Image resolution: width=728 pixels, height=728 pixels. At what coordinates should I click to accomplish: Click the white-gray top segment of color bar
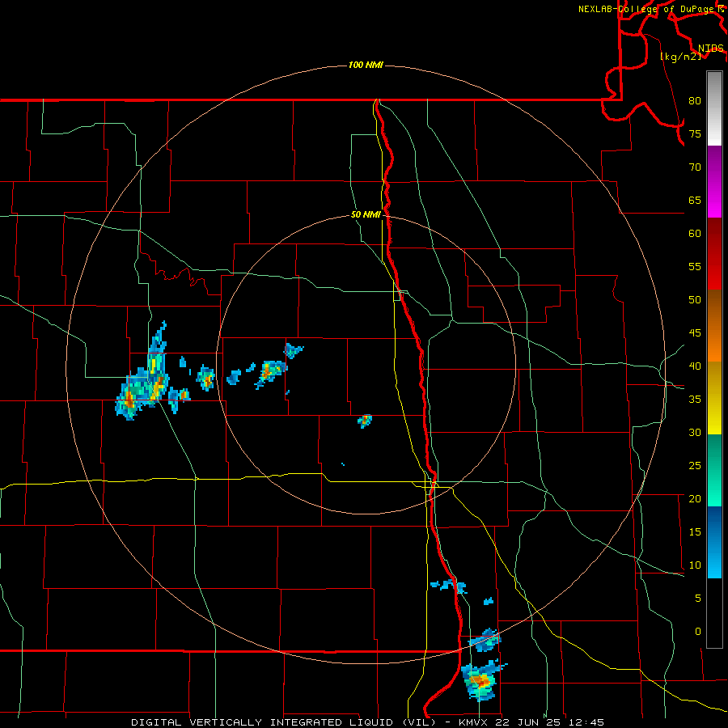pyautogui.click(x=714, y=109)
